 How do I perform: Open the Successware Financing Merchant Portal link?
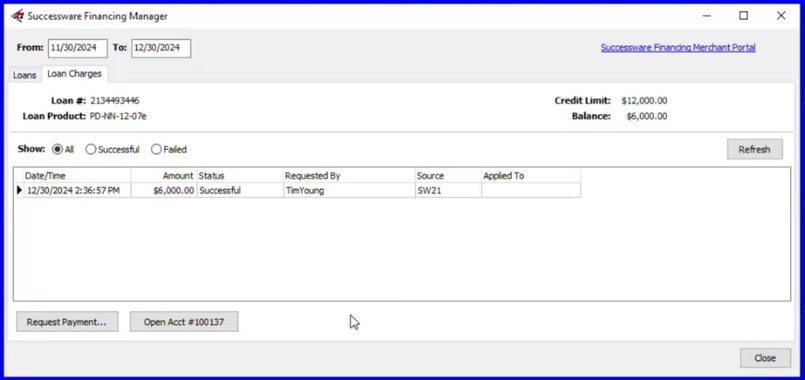point(678,47)
